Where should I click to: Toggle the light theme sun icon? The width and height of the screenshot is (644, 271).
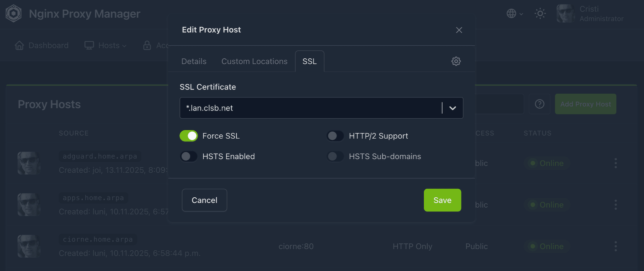tap(540, 14)
